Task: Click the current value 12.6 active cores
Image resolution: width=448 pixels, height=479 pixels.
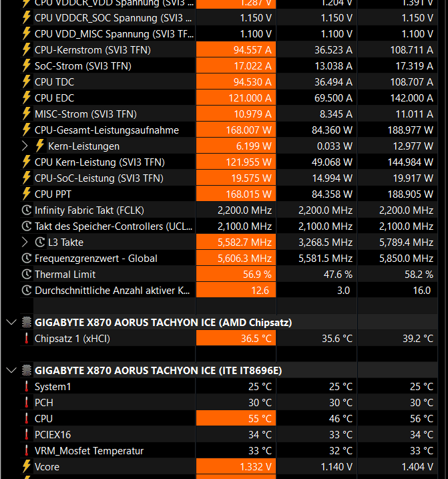Action: 260,291
